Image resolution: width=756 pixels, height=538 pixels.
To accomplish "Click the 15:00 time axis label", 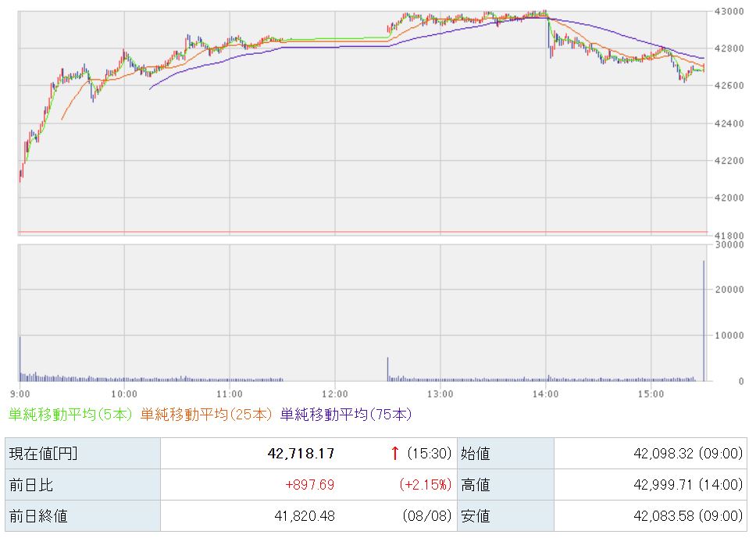I will pyautogui.click(x=651, y=394).
